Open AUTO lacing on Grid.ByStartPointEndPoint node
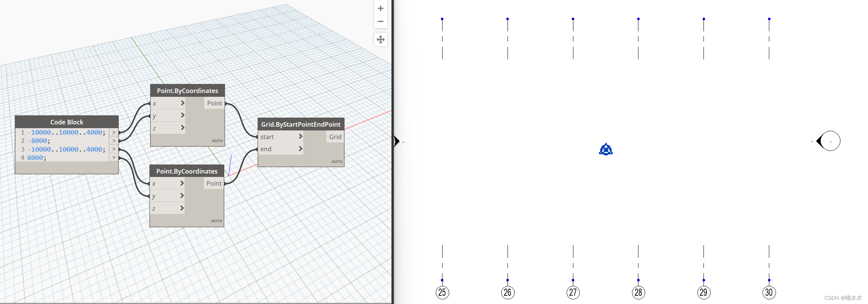Viewport: 868px width, 304px height. [x=337, y=162]
